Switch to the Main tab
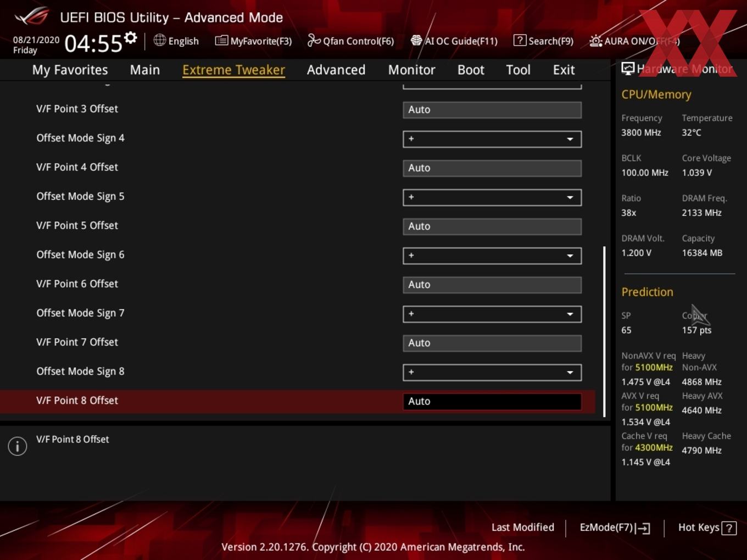This screenshot has height=560, width=747. [x=145, y=70]
